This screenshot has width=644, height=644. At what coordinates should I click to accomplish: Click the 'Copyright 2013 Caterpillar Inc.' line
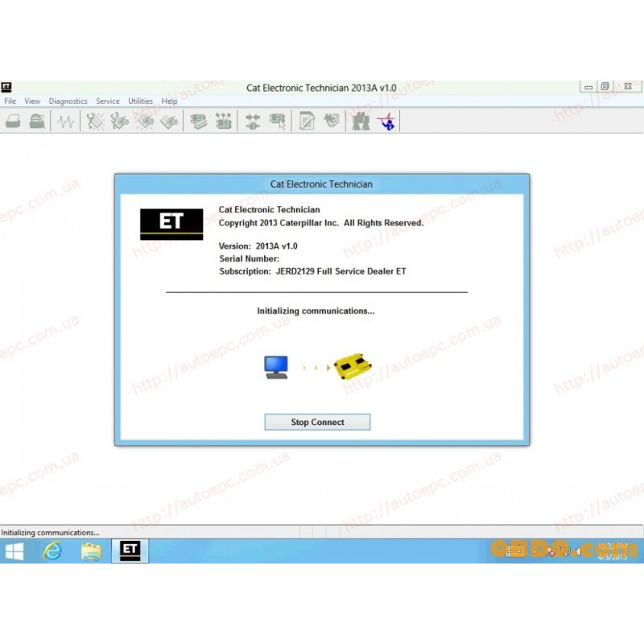tap(320, 223)
